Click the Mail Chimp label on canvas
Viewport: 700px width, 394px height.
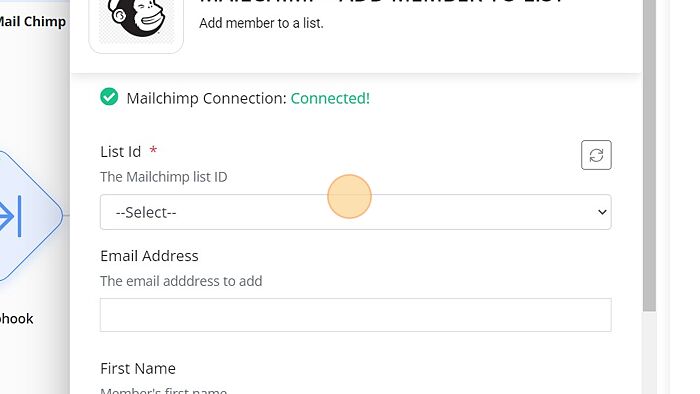(x=32, y=21)
